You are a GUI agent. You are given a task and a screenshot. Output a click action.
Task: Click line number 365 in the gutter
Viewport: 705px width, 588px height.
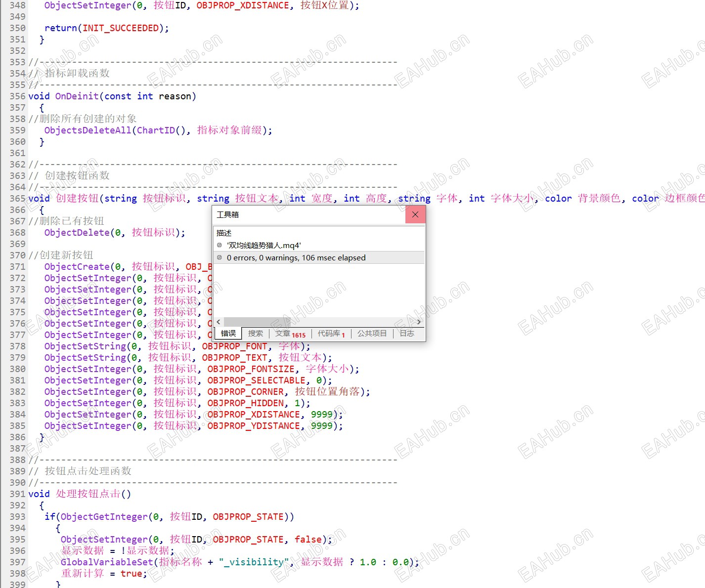tap(17, 199)
